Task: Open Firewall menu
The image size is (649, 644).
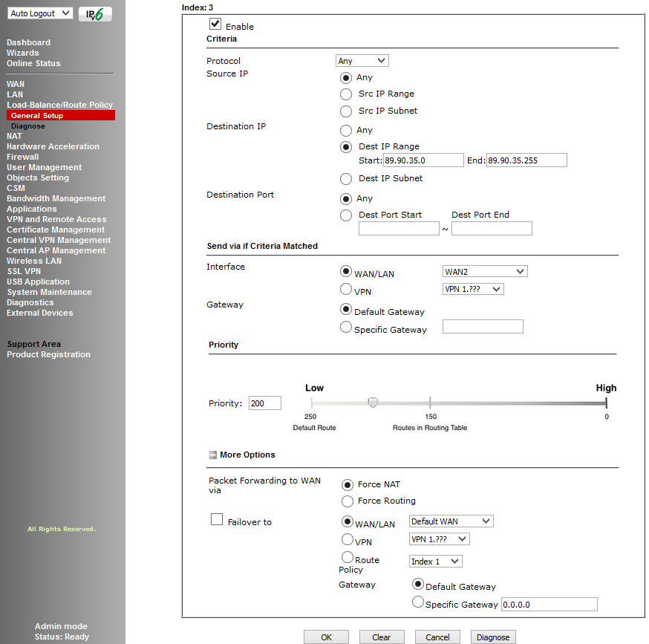Action: coord(23,157)
